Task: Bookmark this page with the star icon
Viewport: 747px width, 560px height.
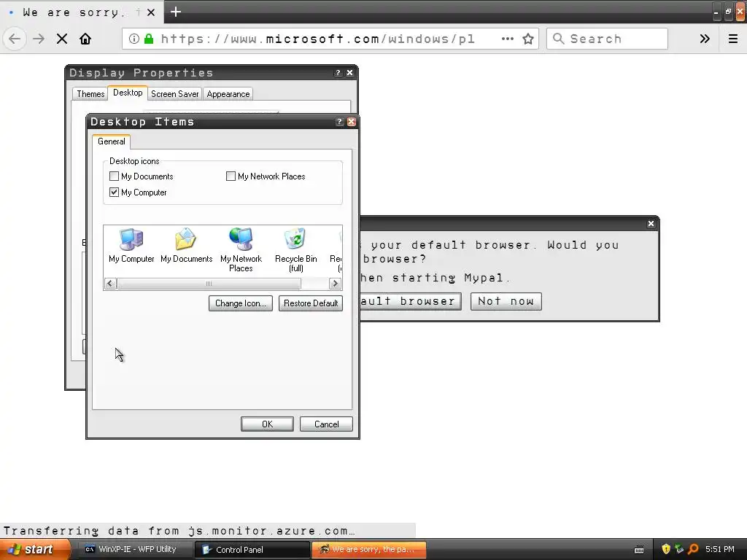Action: [528, 39]
